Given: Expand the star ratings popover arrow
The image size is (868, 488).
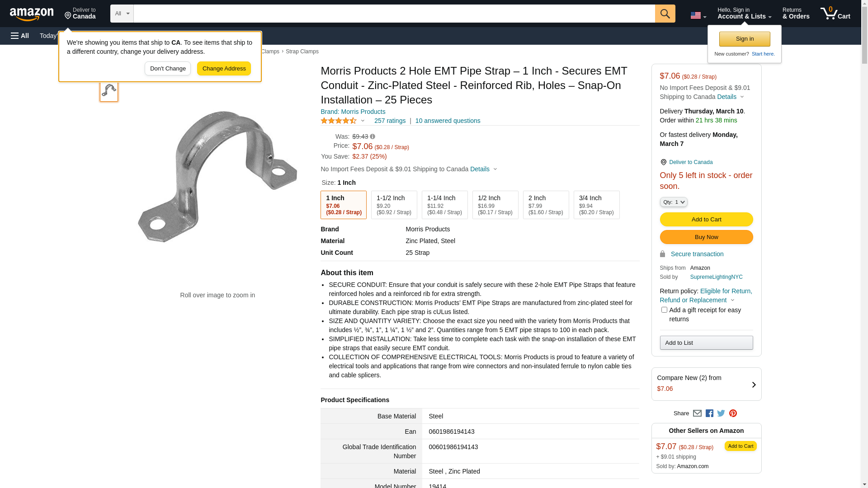Looking at the screenshot, I should (363, 121).
